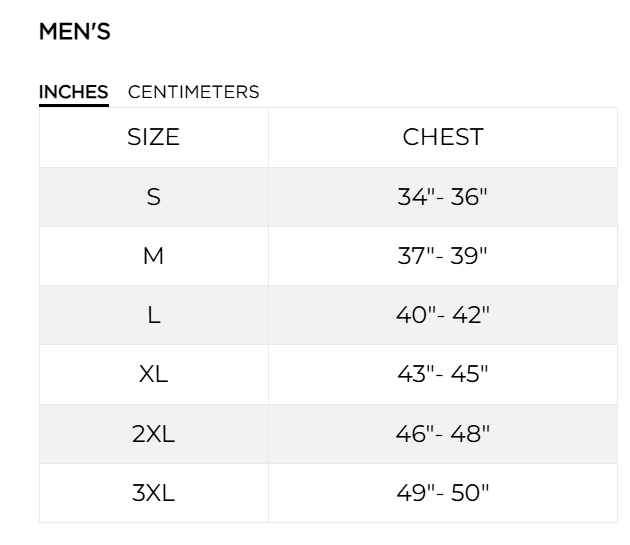Image resolution: width=630 pixels, height=545 pixels.
Task: Click the 43"- 45" chest measurement
Action: (442, 374)
